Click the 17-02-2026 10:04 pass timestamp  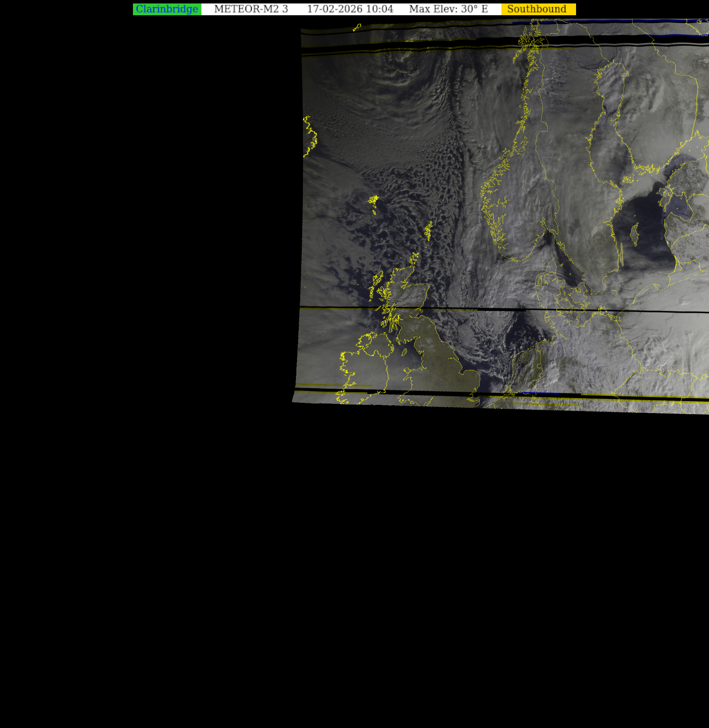pyautogui.click(x=350, y=9)
